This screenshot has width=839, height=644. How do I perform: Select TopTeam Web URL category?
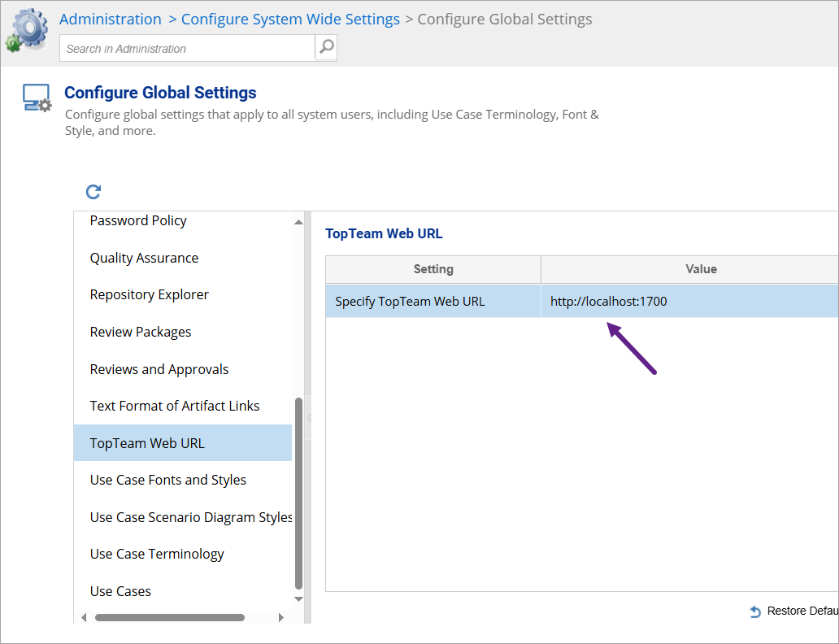click(183, 443)
